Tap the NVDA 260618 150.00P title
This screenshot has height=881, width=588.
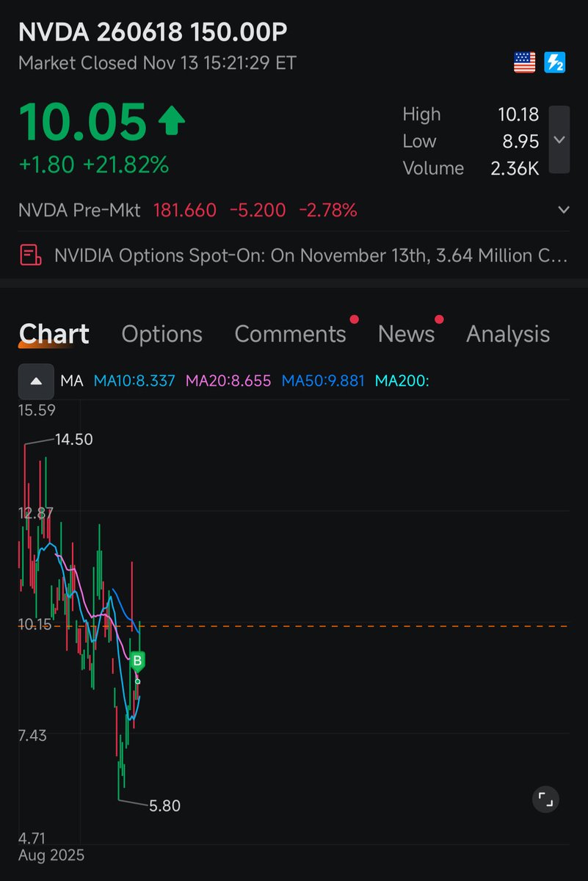pos(152,33)
